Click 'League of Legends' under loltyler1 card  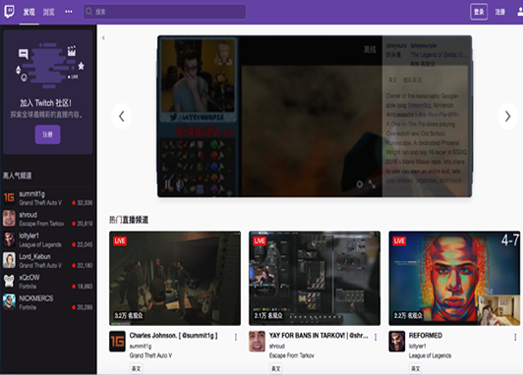[x=430, y=355]
